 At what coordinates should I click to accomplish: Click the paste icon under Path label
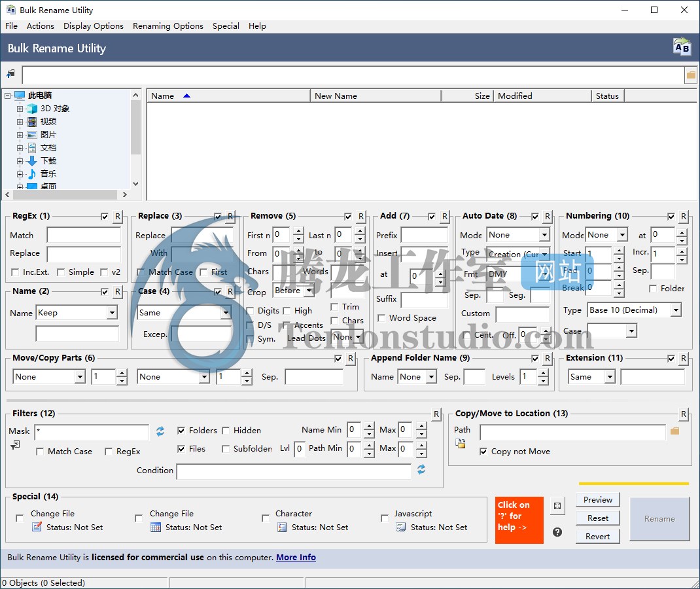click(x=461, y=444)
